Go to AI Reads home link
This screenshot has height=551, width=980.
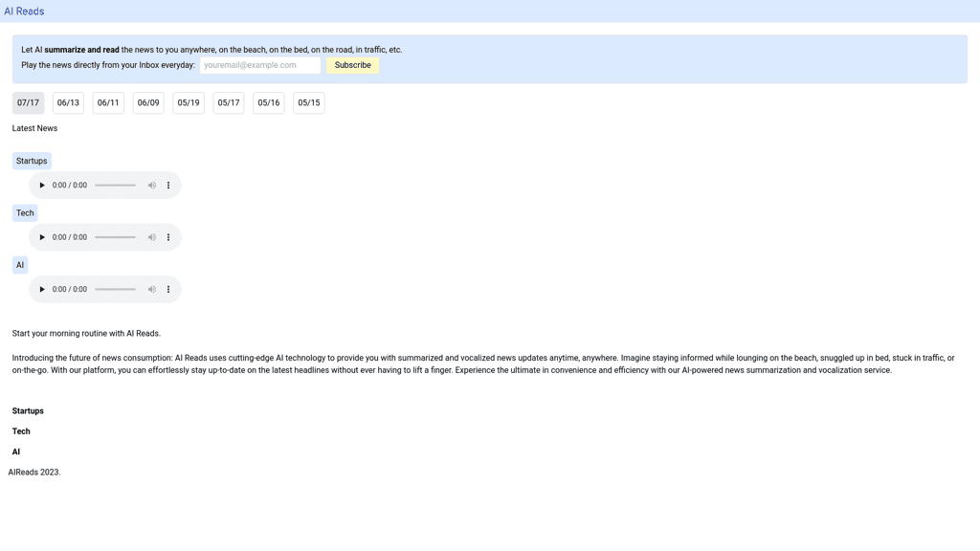click(24, 11)
